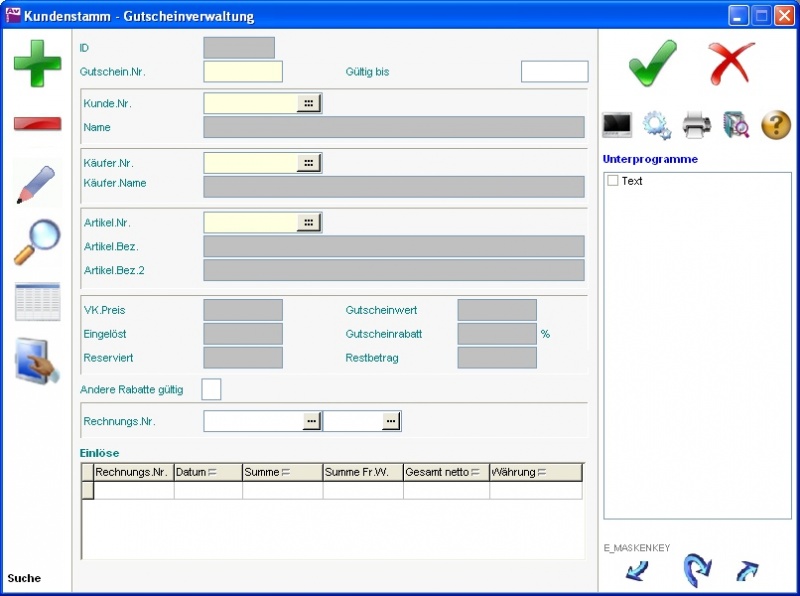The height and width of the screenshot is (596, 800).
Task: Click the green plus add record icon
Action: point(37,63)
